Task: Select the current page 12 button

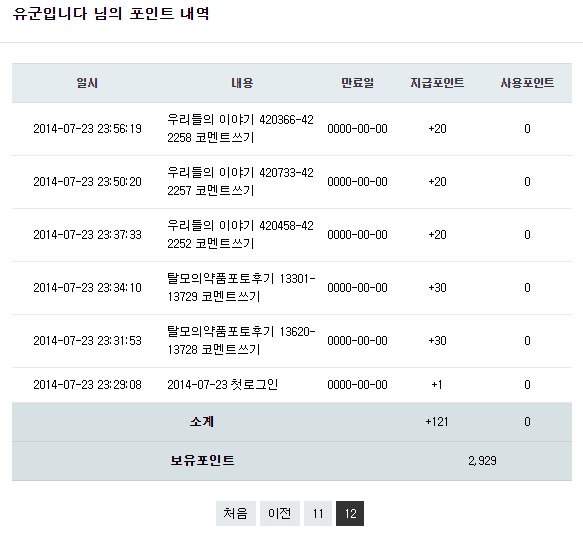Action: [x=350, y=513]
